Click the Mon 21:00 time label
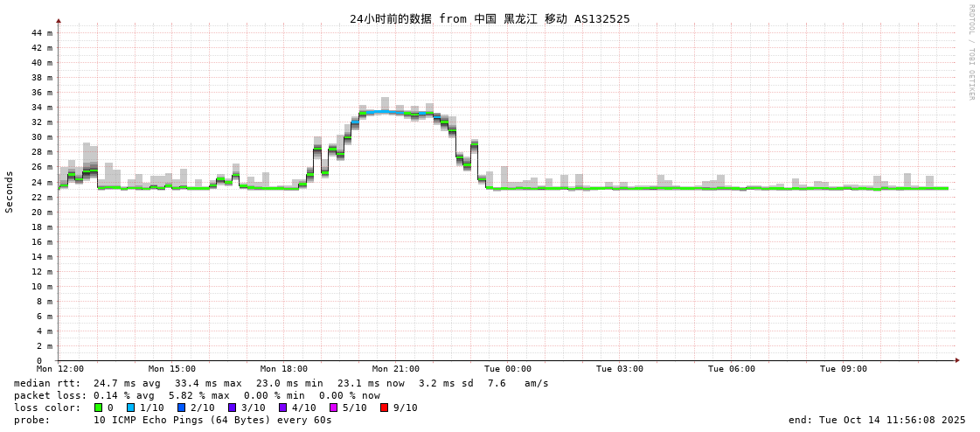 [x=396, y=369]
